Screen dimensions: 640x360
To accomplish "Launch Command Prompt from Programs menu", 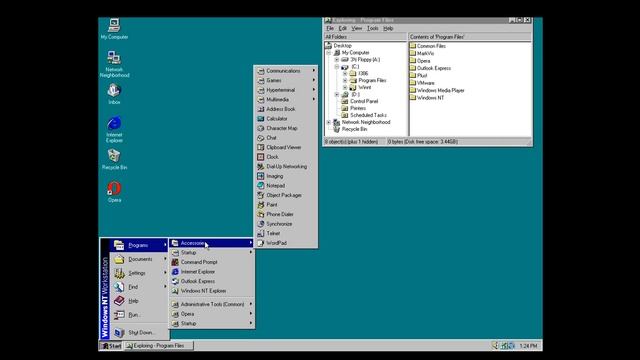I will [211, 262].
